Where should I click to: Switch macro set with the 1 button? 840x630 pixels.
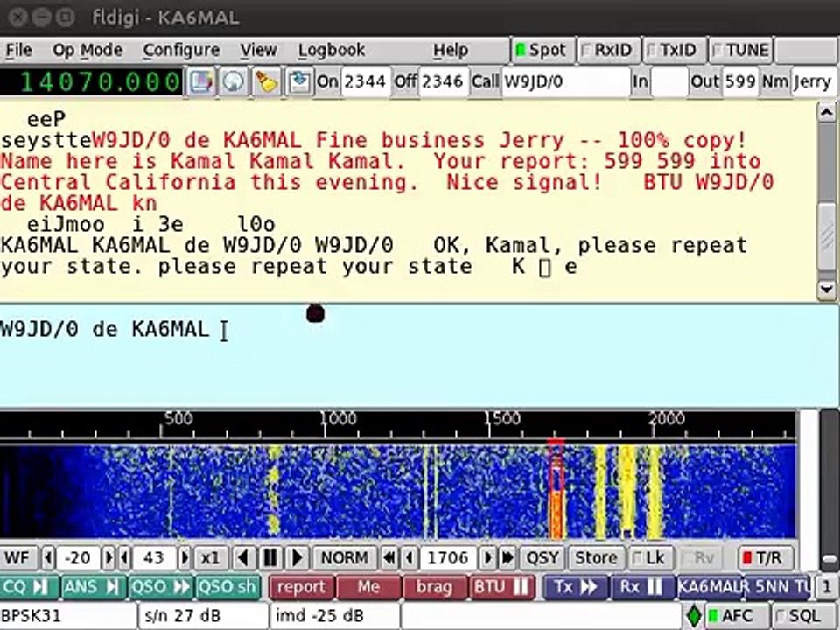point(827,587)
